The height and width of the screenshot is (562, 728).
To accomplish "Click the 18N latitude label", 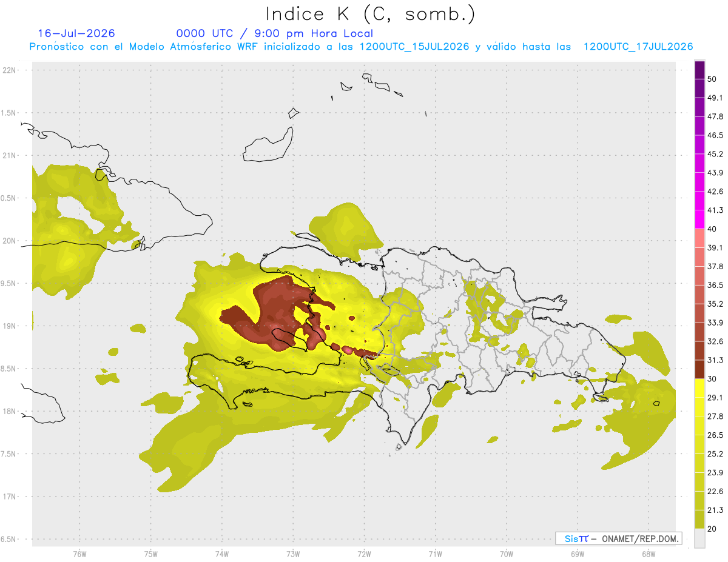I will [x=10, y=411].
